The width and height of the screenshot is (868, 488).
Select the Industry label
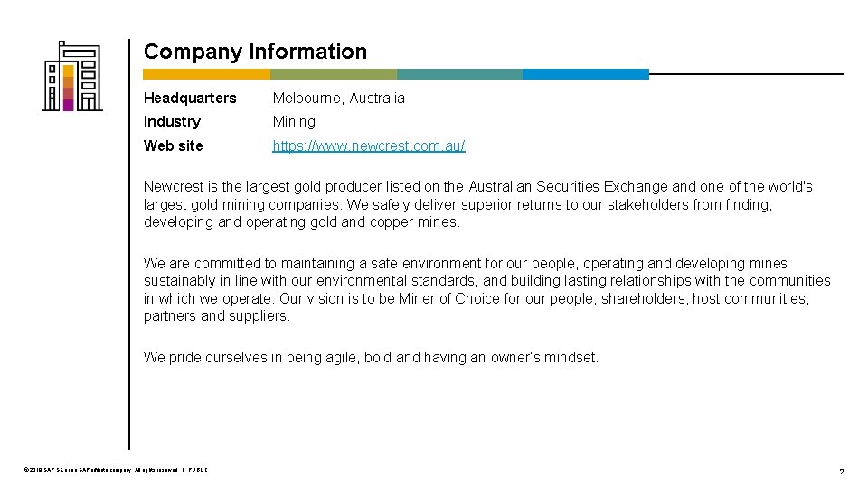point(172,122)
